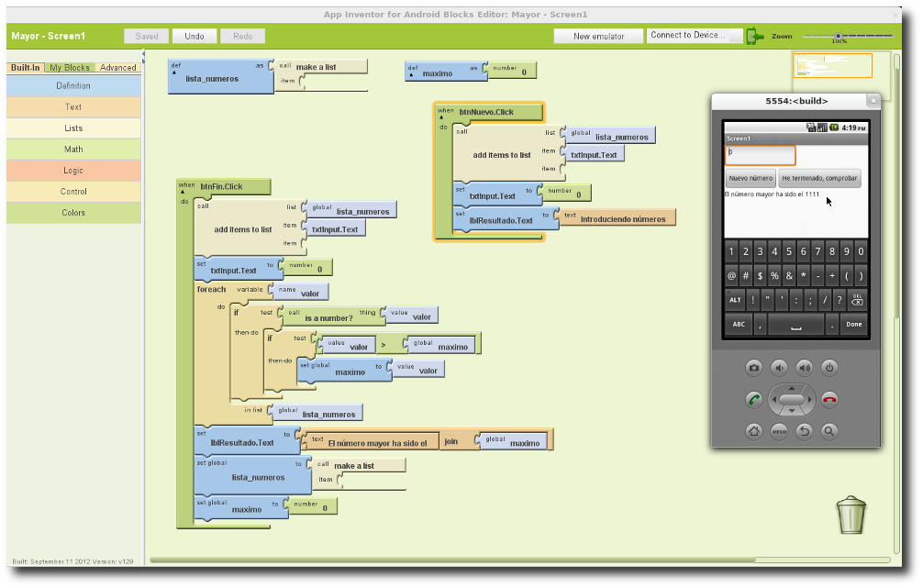This screenshot has height=588, width=923.
Task: Switch to the My Blocks tab
Action: 70,68
